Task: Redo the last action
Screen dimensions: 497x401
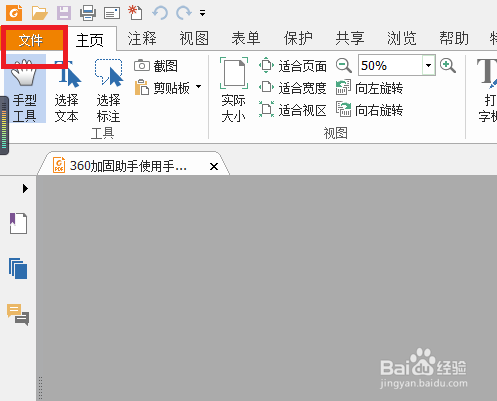Action: 184,13
